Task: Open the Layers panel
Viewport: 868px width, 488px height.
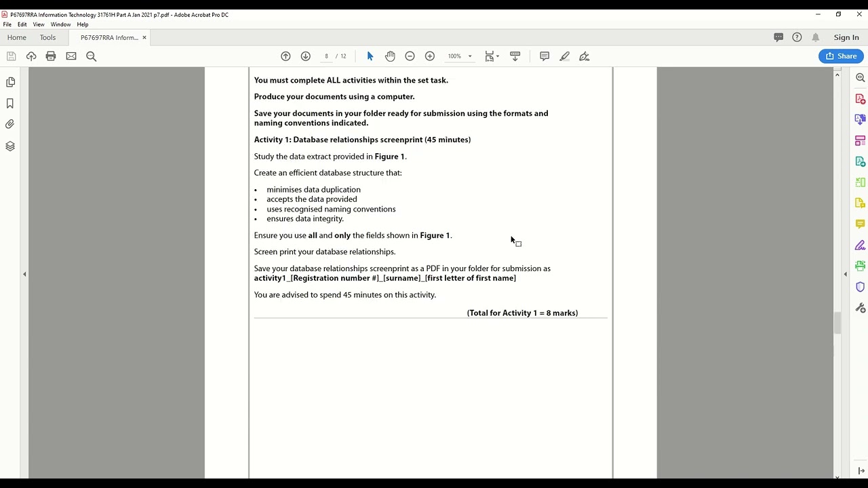Action: click(x=10, y=146)
